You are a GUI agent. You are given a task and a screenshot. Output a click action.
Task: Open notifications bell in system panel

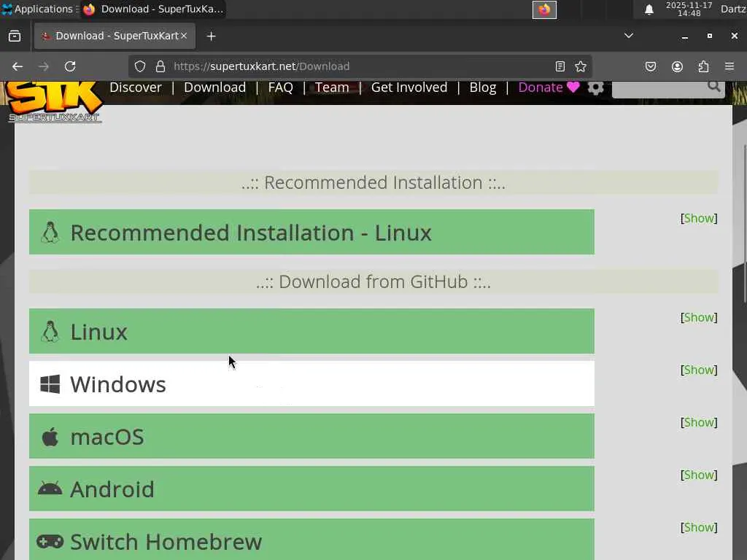pyautogui.click(x=649, y=9)
